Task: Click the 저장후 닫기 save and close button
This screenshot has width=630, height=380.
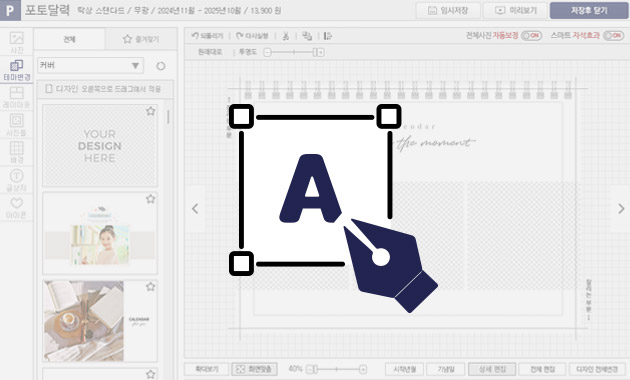Action: (x=589, y=10)
